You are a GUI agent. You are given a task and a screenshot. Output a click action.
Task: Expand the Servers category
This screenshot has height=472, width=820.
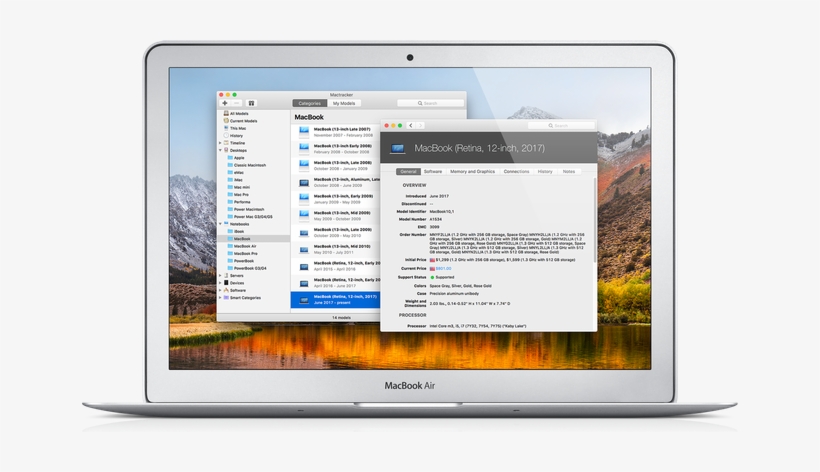tap(220, 275)
